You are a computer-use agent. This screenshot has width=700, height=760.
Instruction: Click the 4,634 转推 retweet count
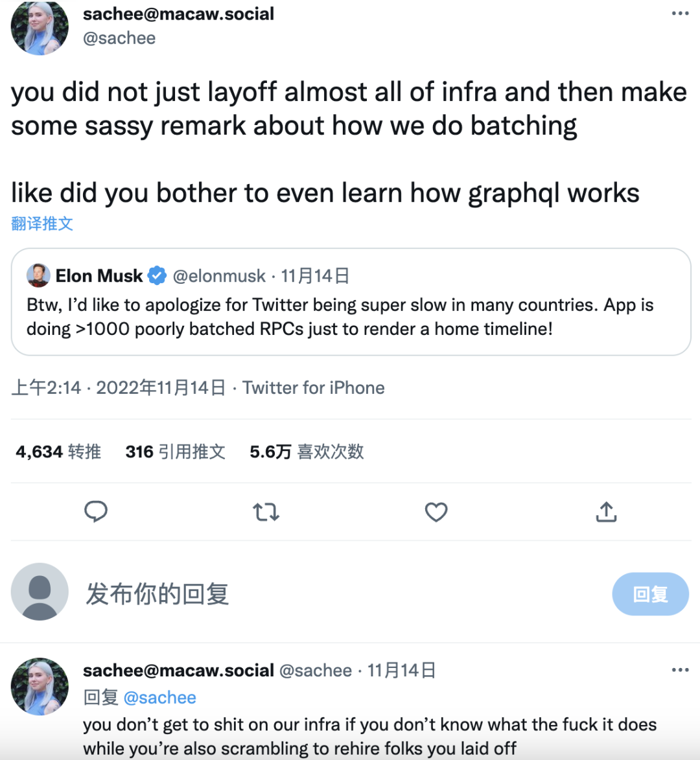click(x=58, y=452)
